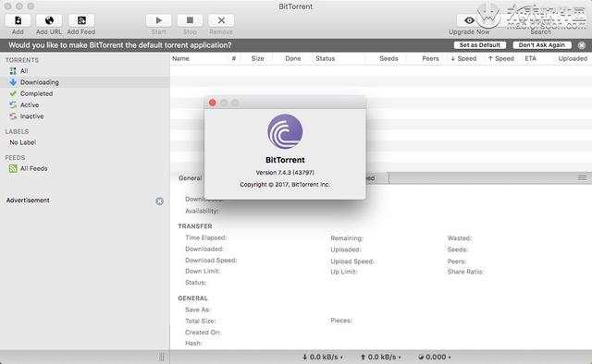Click the Add Feed RSS icon

click(x=81, y=20)
